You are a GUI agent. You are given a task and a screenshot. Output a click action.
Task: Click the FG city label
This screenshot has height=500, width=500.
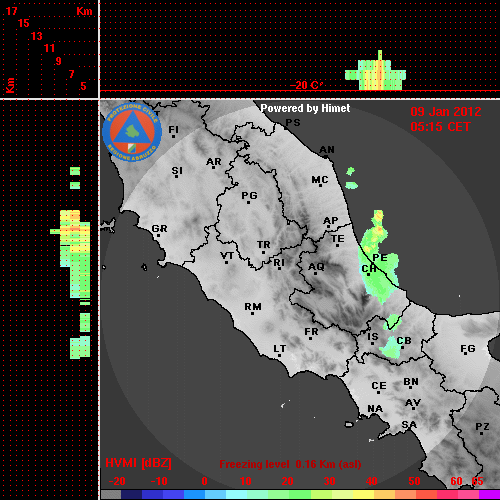[468, 349]
